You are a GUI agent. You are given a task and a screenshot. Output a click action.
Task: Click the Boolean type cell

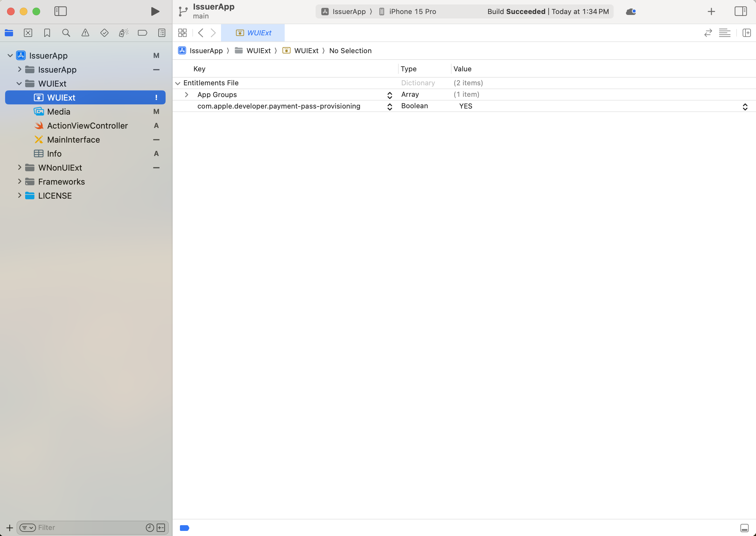click(x=414, y=106)
